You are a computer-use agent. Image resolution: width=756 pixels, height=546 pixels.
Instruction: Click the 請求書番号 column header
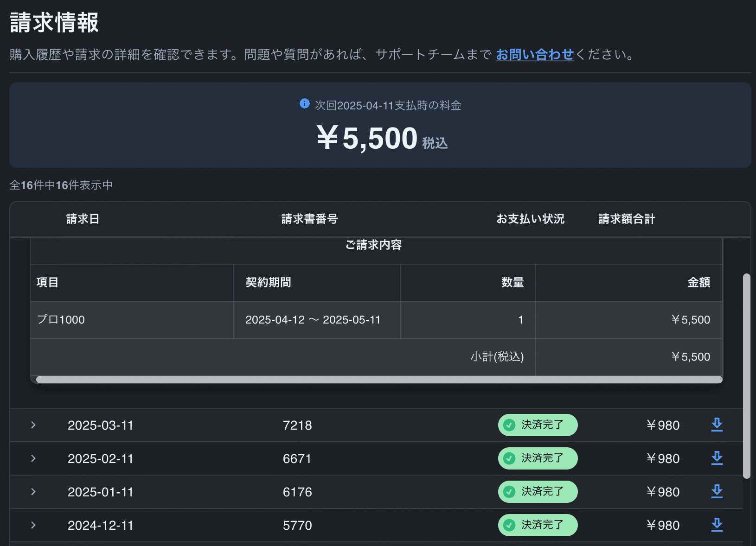[309, 219]
